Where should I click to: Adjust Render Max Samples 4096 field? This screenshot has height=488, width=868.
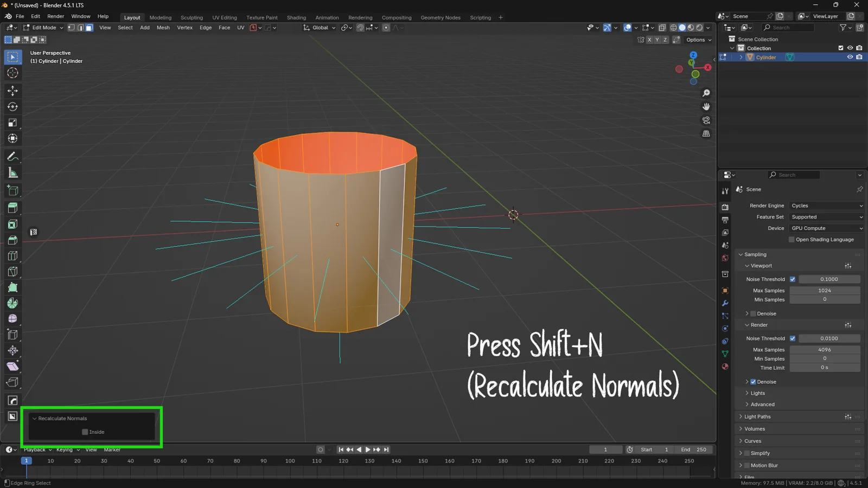[x=825, y=350]
